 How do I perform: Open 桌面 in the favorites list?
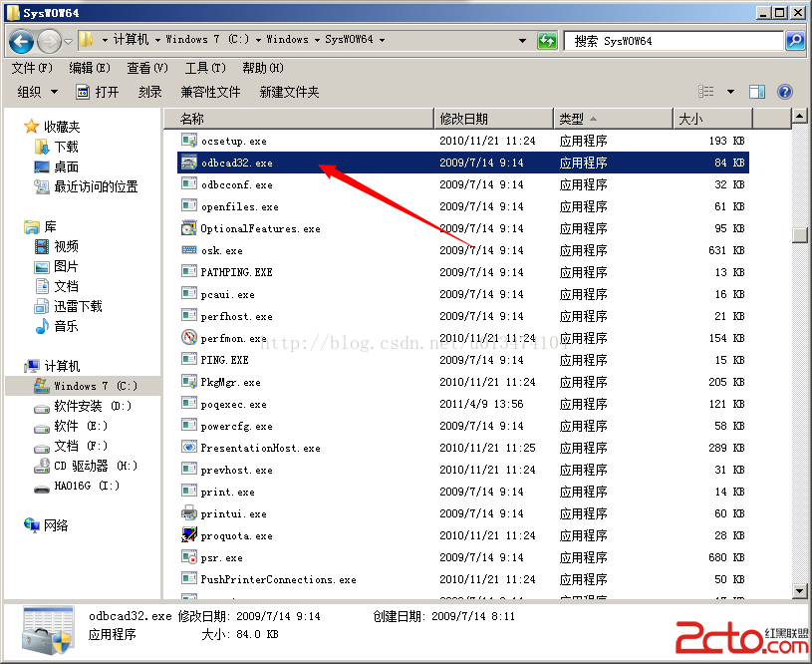(x=57, y=166)
